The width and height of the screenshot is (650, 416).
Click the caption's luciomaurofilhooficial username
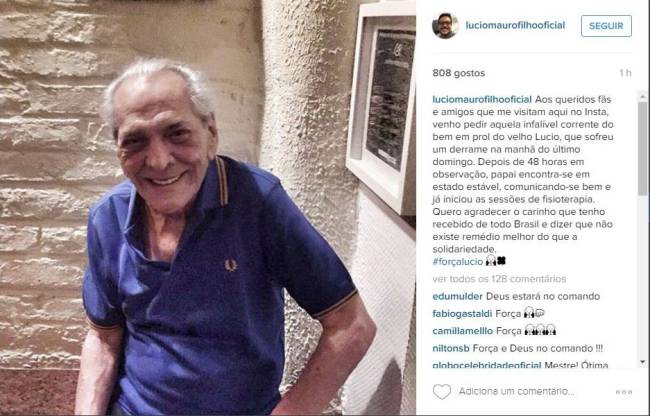tap(482, 99)
